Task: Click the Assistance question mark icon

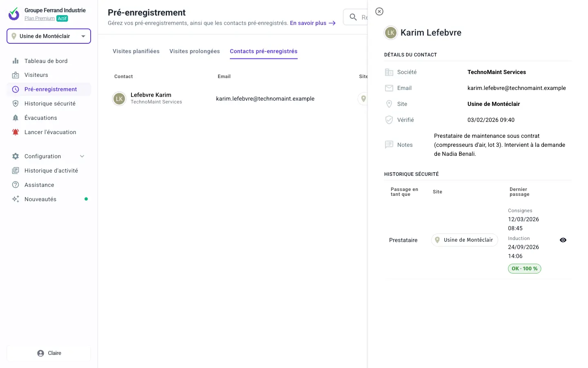Action: point(16,185)
